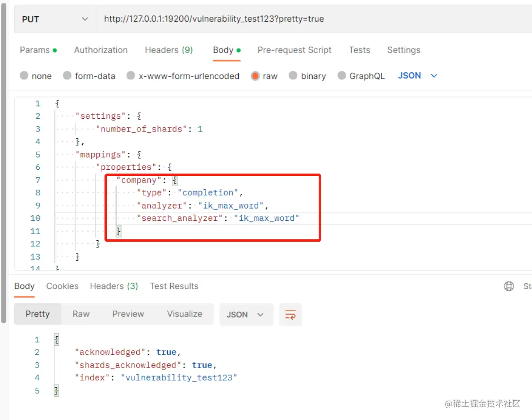Switch to the Tests tab
532x420 pixels.
(359, 50)
